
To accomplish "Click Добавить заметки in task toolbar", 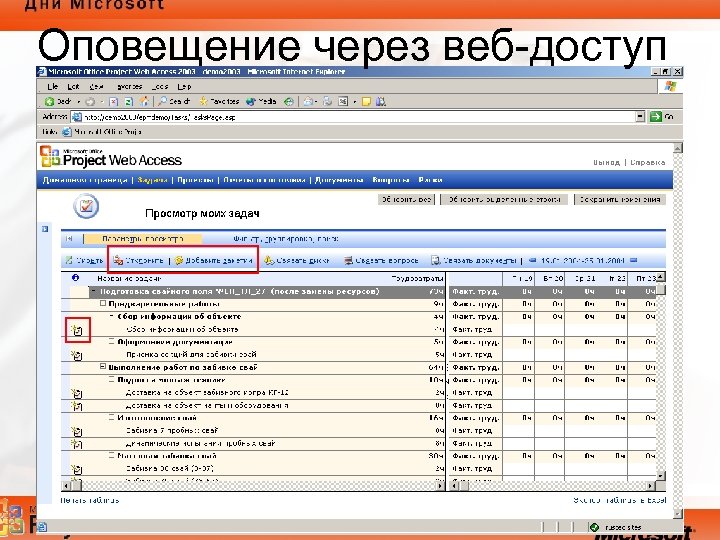I will 214,260.
